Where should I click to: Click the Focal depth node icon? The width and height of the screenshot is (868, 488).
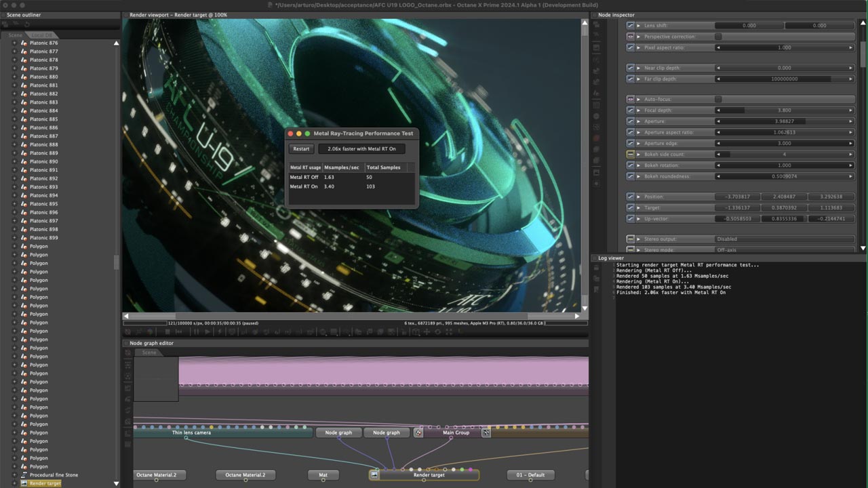click(630, 110)
